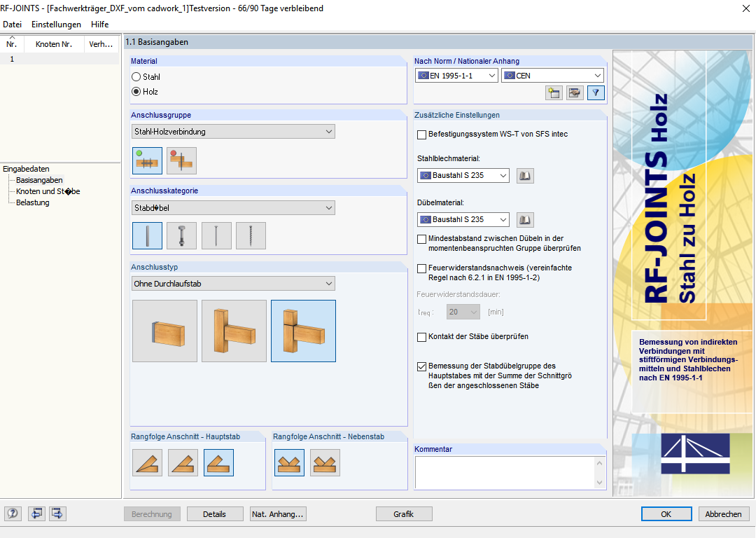This screenshot has height=538, width=756.
Task: Choose the nail fastener icon
Action: pos(216,235)
